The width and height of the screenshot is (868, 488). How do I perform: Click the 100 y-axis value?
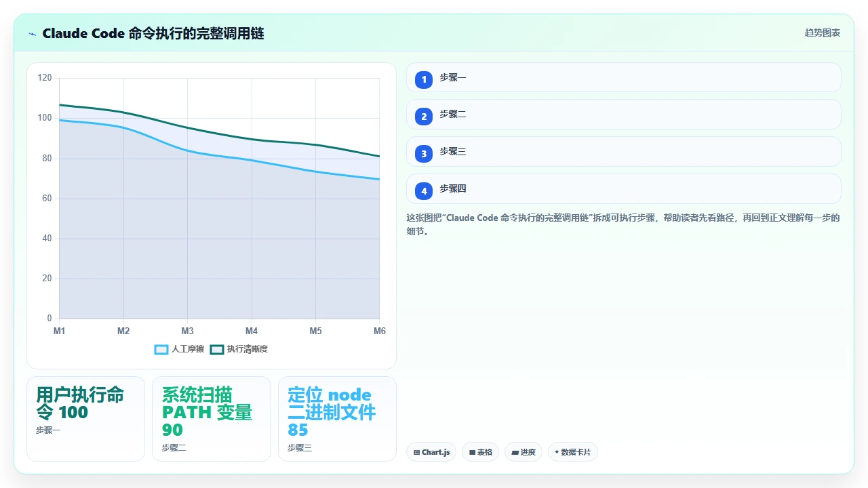[45, 118]
